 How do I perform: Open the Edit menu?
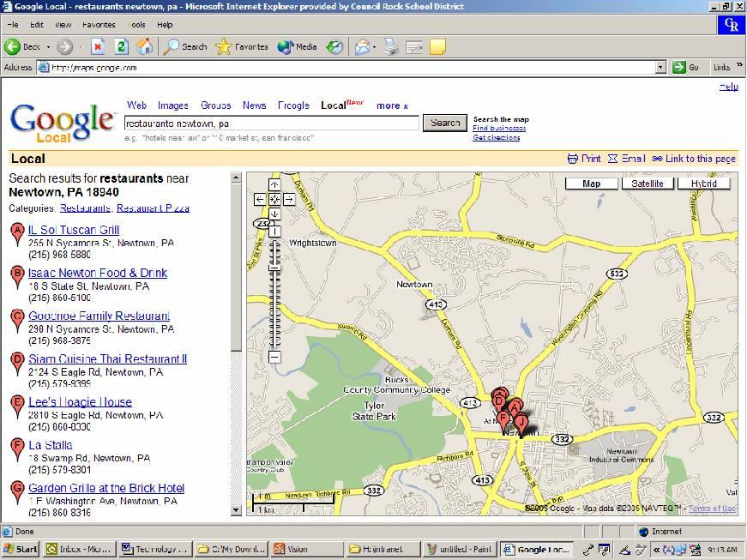pyautogui.click(x=37, y=25)
